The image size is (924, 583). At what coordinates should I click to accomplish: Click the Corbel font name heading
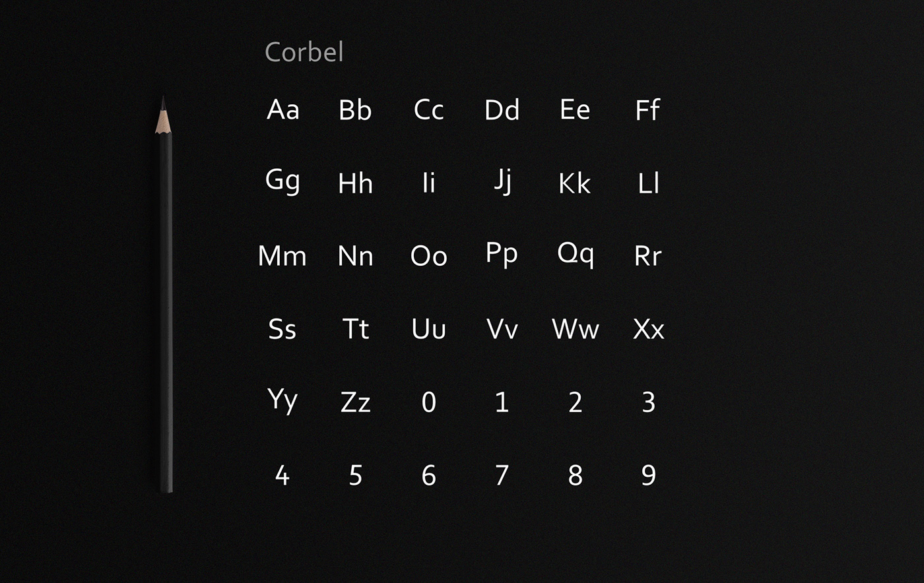click(304, 52)
